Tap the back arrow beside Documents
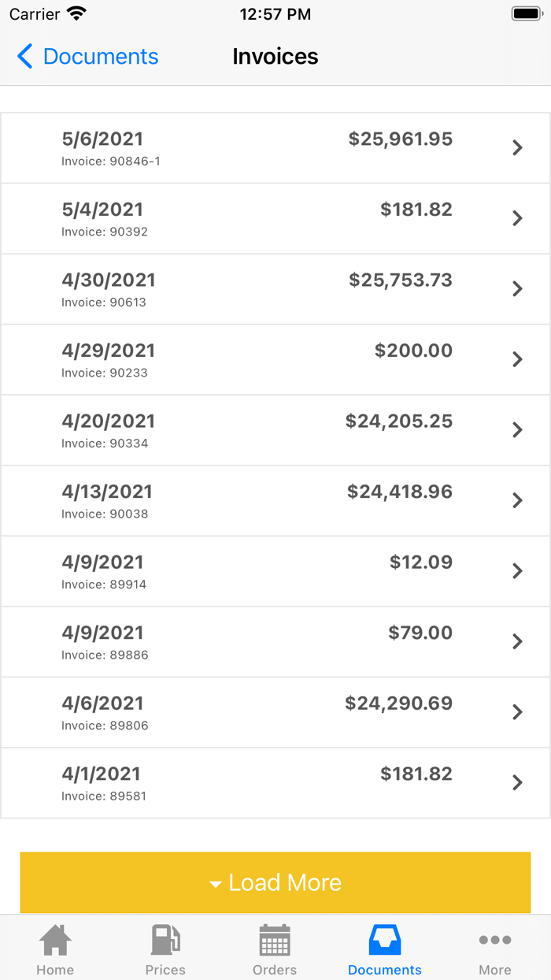Screen dimensions: 551x980 (x=24, y=57)
